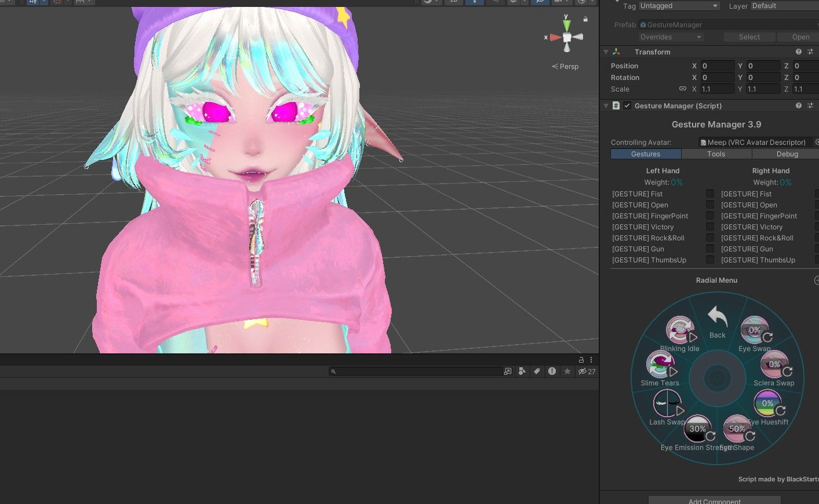Image resolution: width=819 pixels, height=504 pixels.
Task: Open Sclera Swap radial control
Action: click(x=774, y=364)
